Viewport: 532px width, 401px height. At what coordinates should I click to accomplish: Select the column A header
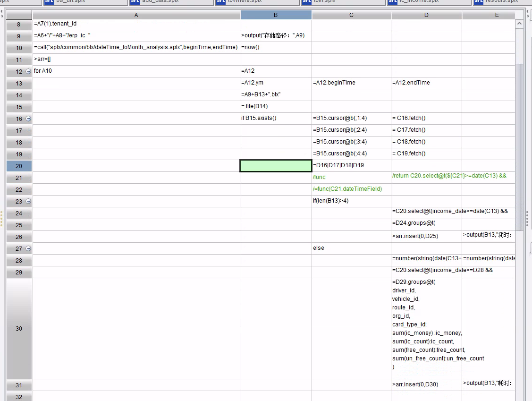[x=136, y=15]
